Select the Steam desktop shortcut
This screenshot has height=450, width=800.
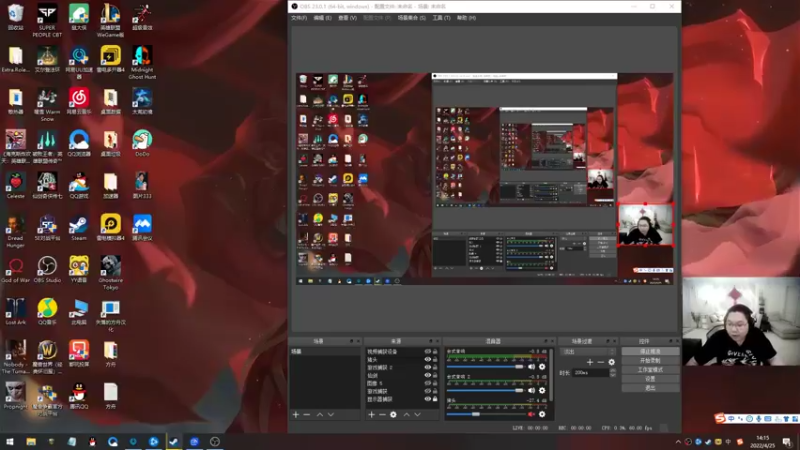point(79,228)
